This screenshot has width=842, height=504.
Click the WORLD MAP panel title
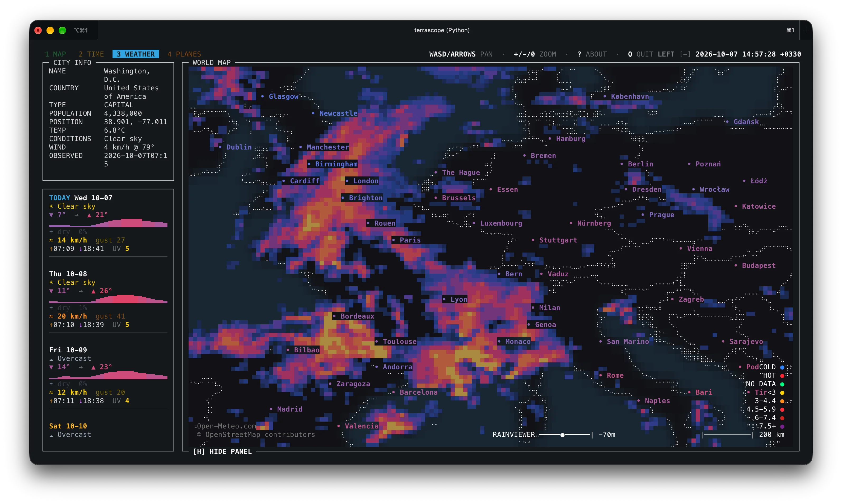tap(212, 63)
